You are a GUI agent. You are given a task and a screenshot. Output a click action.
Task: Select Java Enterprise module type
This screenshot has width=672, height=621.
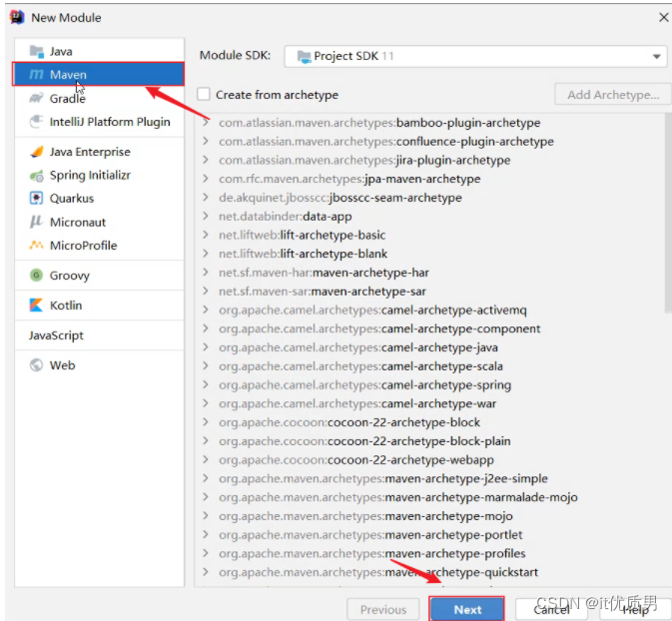[100, 152]
